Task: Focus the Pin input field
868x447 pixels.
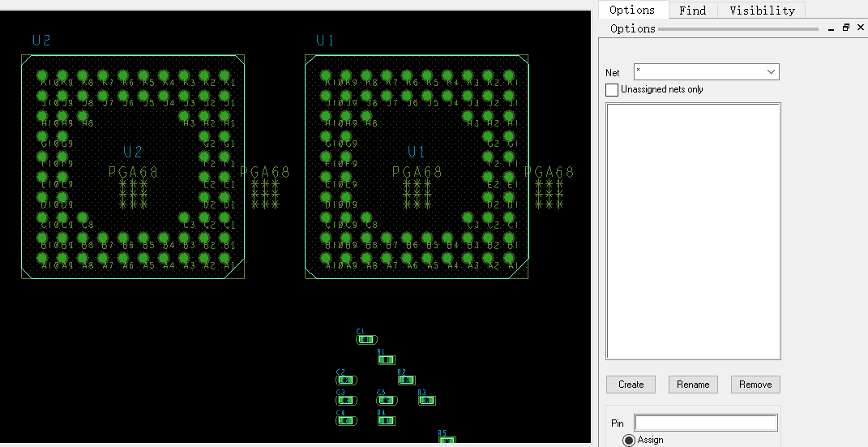Action: coord(705,423)
